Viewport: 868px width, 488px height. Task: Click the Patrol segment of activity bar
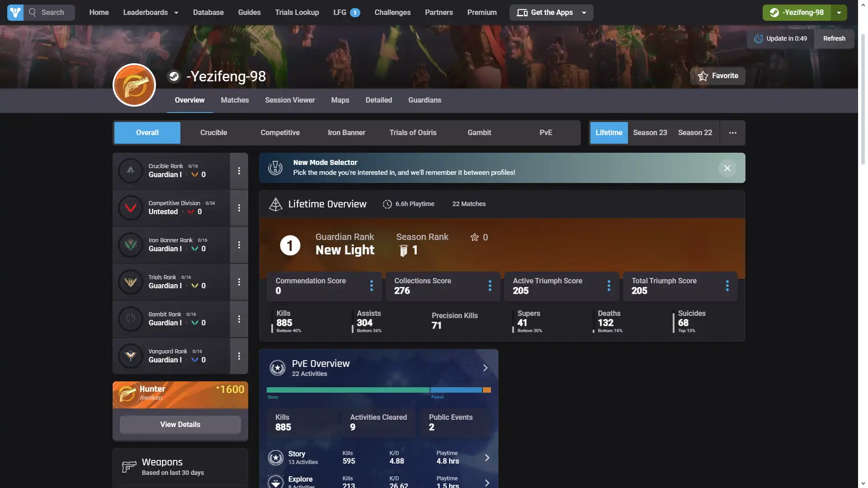[x=456, y=390]
